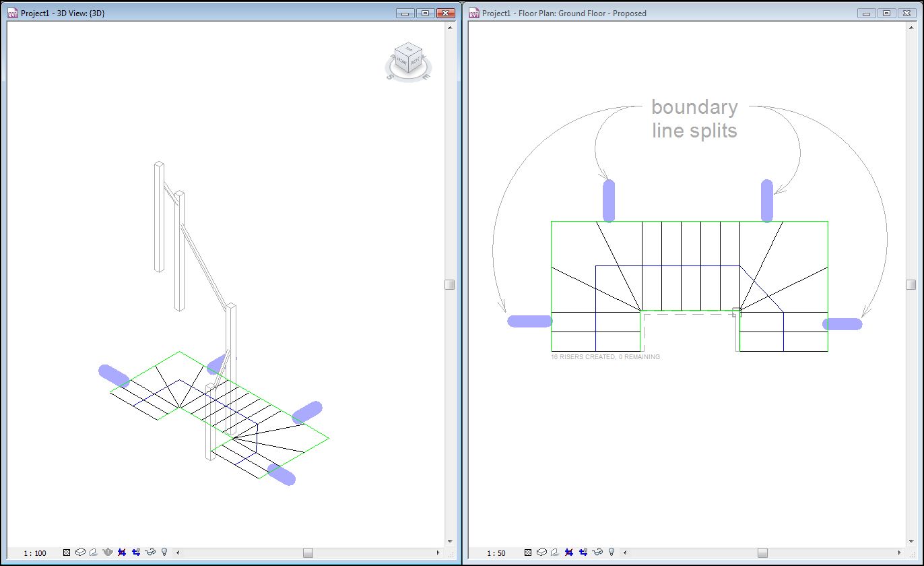Open Detail Level menu in Floor Plan

(x=529, y=553)
